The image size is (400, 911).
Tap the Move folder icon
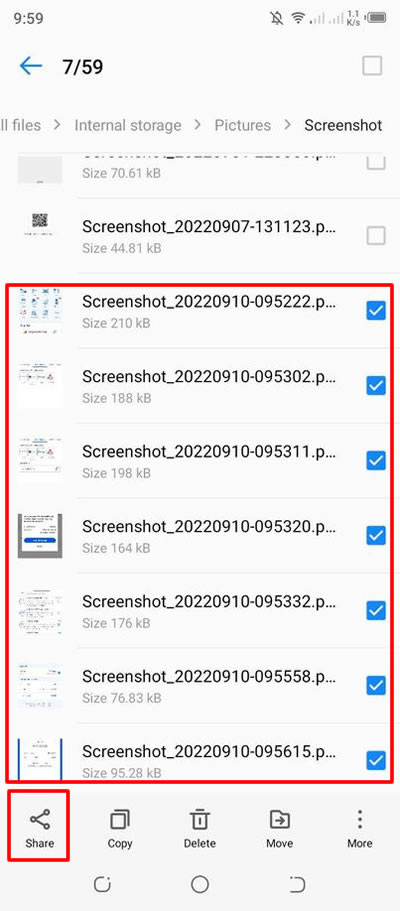[280, 820]
